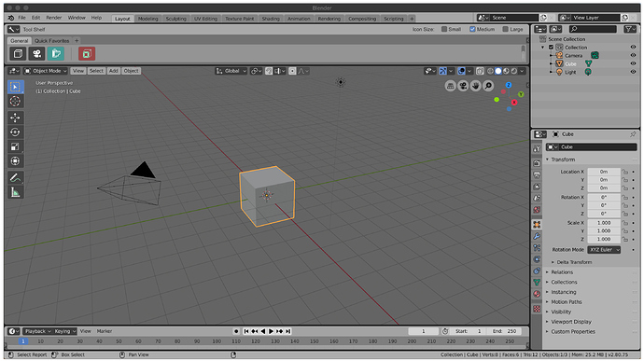
Task: Toggle orthographic grid view in viewport
Action: [450, 86]
